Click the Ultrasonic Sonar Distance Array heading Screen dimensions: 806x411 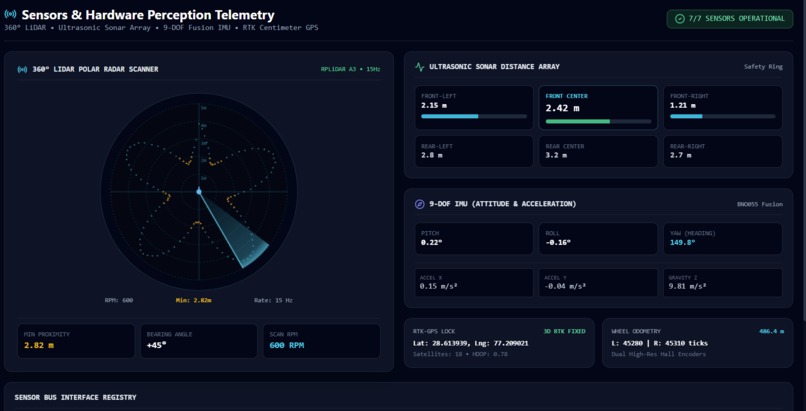click(x=494, y=67)
